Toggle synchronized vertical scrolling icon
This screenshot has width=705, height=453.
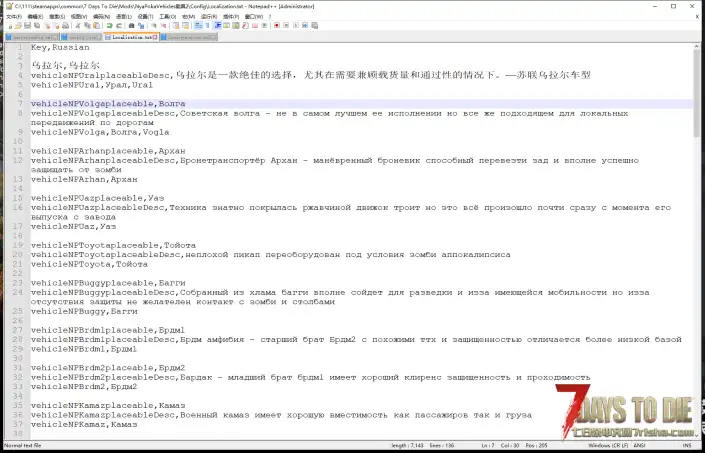click(175, 26)
